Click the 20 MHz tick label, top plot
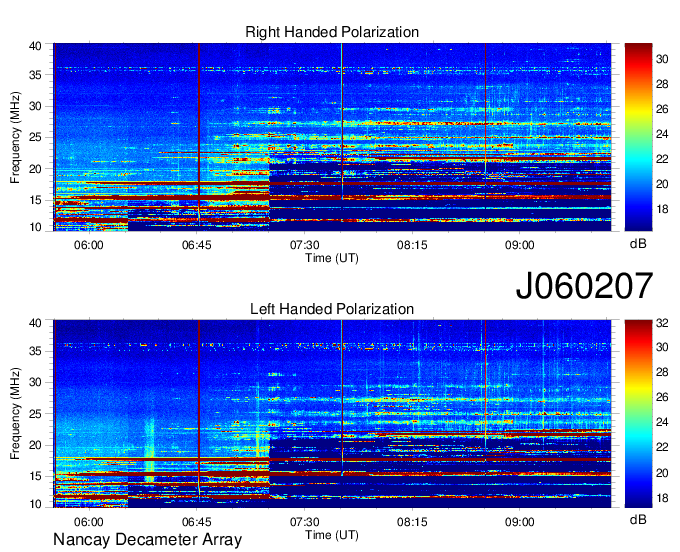Image resolution: width=680 pixels, height=552 pixels. tap(35, 170)
